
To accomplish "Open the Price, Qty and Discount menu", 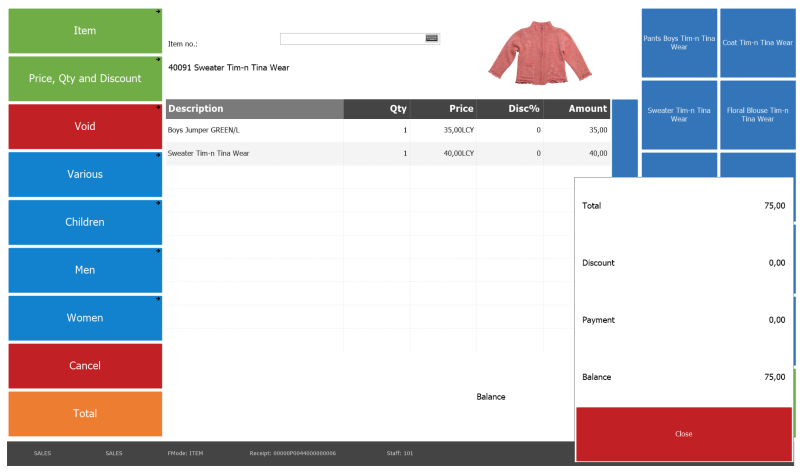I will (85, 78).
